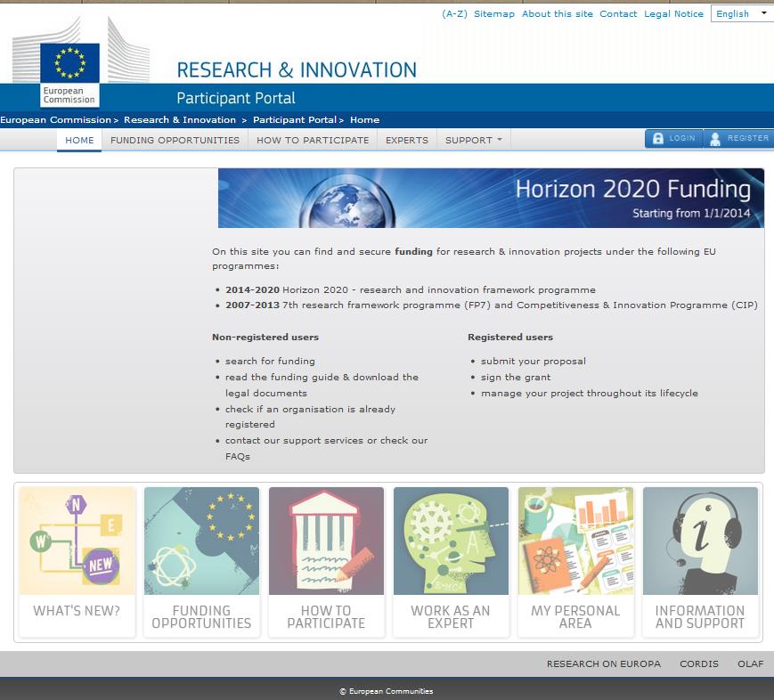Click 'manage your project throughout its lifecycle'

(x=590, y=394)
